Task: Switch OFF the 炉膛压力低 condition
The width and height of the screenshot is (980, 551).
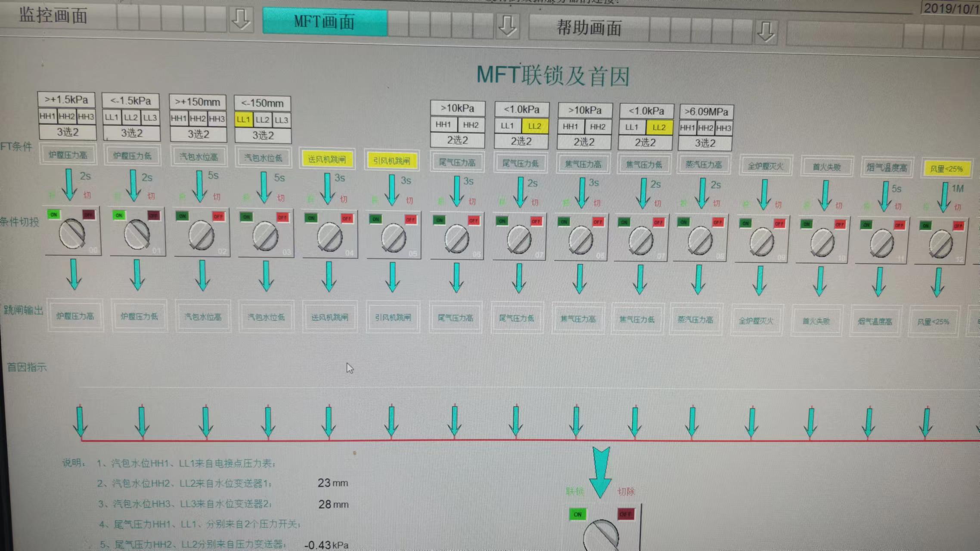Action: [153, 215]
